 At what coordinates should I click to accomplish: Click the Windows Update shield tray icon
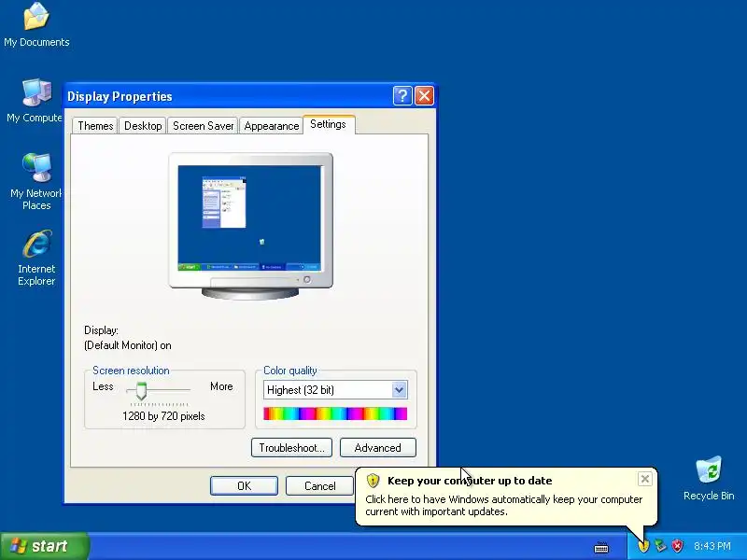pos(643,546)
